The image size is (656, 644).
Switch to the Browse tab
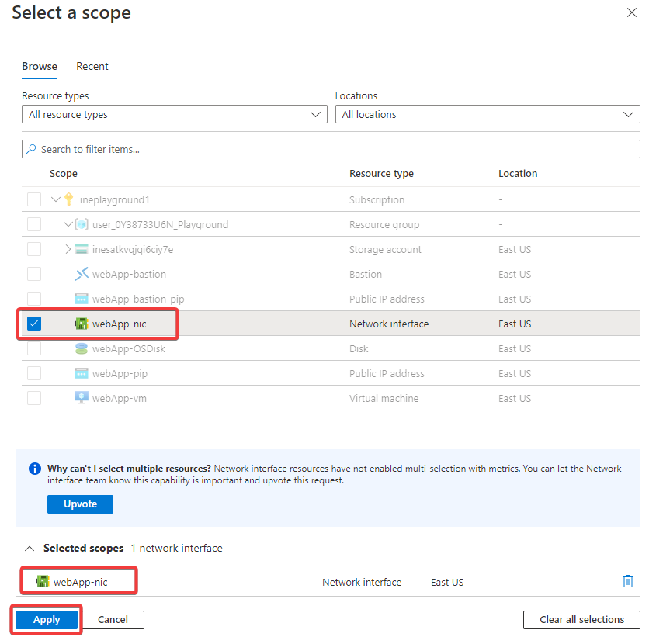point(40,66)
